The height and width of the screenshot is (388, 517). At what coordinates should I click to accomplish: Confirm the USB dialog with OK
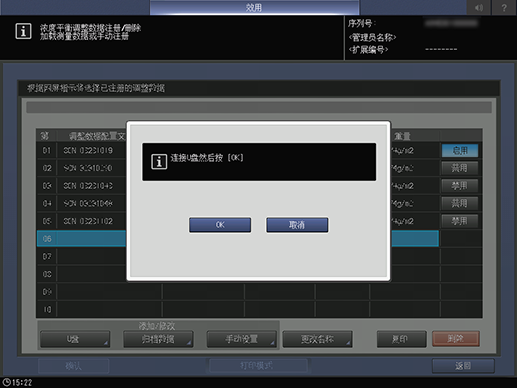tap(220, 225)
